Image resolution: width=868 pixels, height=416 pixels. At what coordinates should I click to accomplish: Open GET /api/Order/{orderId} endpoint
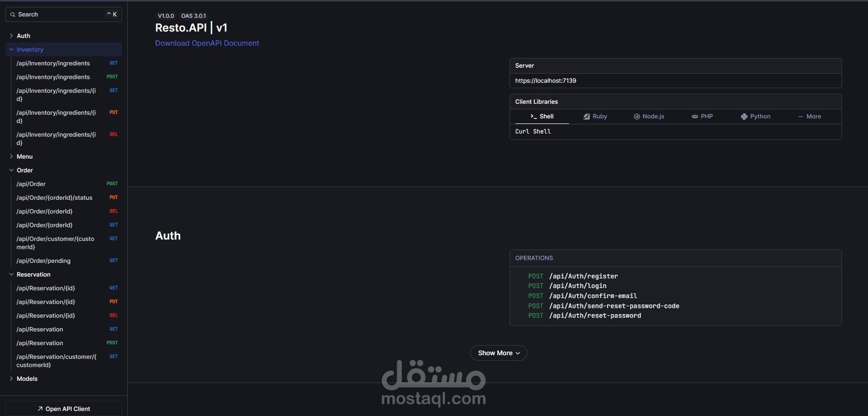[x=67, y=225]
